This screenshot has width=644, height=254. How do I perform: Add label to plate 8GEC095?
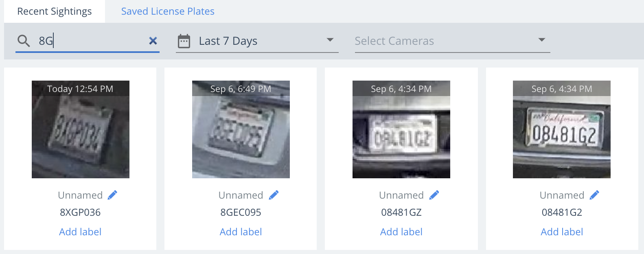tap(241, 232)
